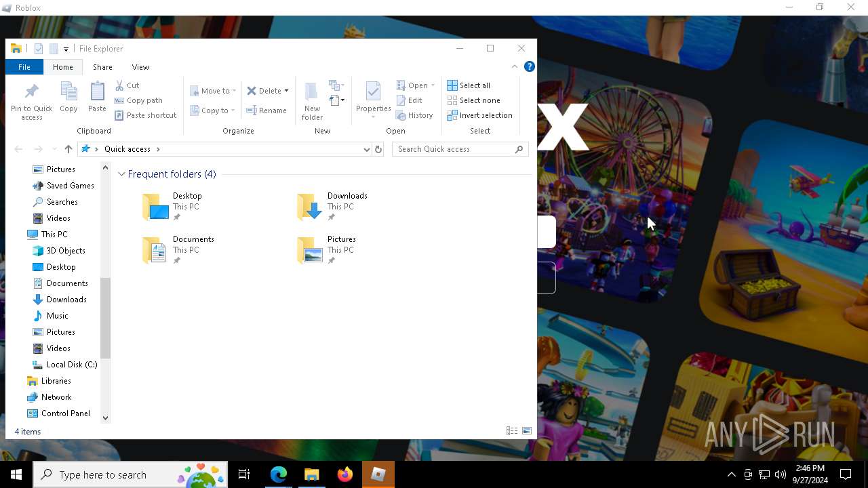Switch to Details view layout
This screenshot has height=488, width=868.
512,431
